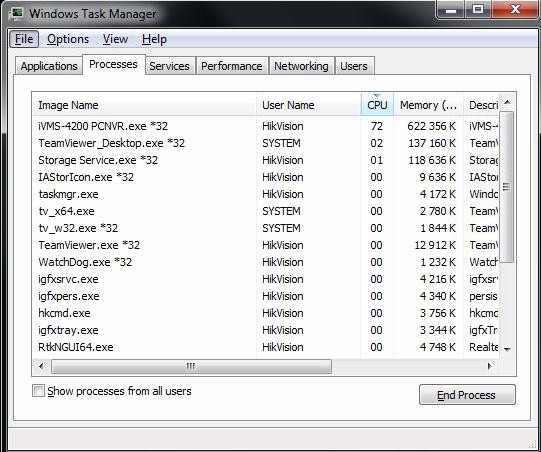Click the Task Manager title bar icon
This screenshot has height=452, width=541.
tap(17, 14)
